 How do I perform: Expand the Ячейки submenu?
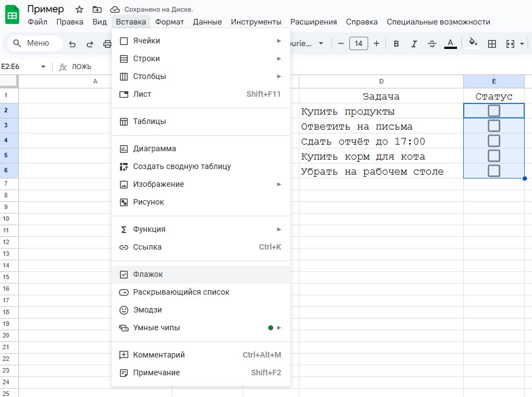click(201, 41)
